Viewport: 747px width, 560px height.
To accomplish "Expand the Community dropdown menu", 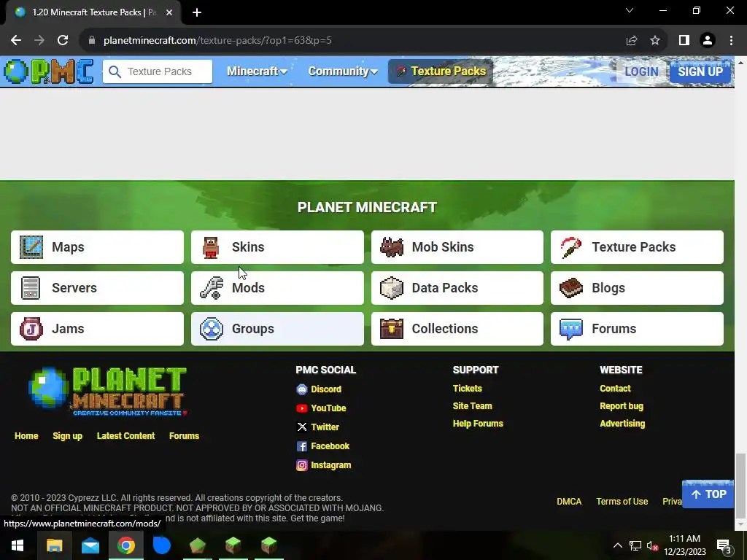I will pos(343,71).
